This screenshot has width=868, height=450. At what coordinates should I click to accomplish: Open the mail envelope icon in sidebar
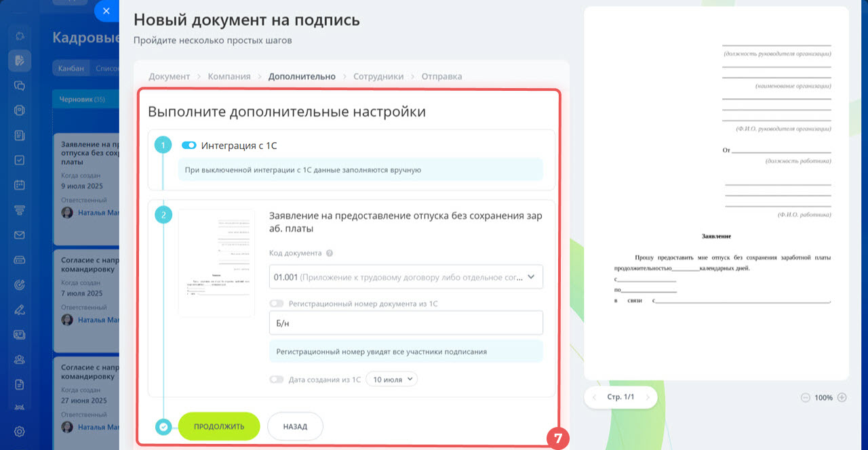pos(20,235)
